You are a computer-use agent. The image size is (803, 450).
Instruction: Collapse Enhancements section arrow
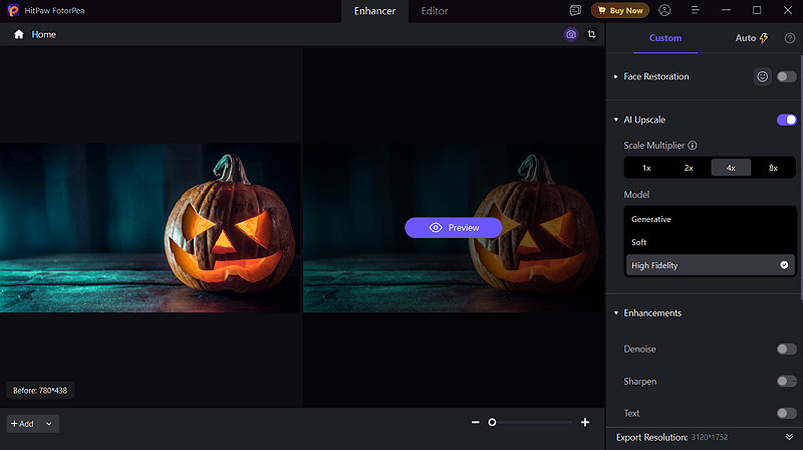(616, 313)
